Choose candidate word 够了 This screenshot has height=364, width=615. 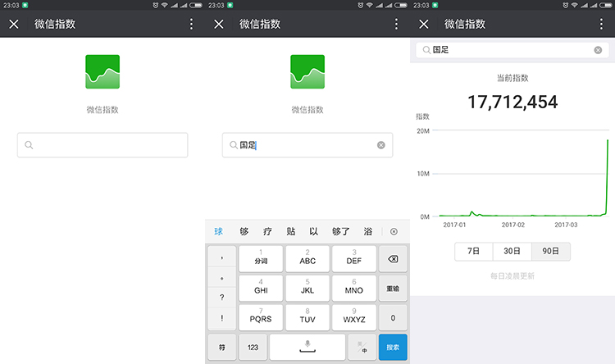[340, 231]
